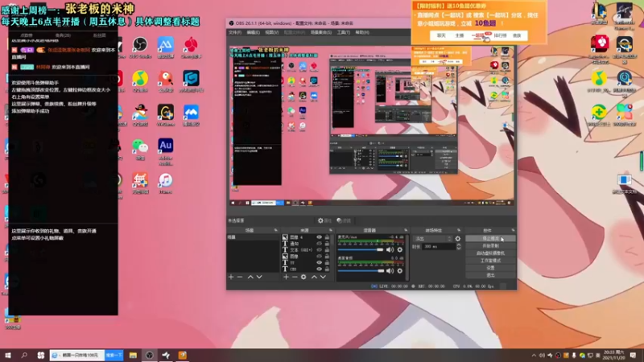The image size is (644, 362).
Task: Click the taskbar search text box
Action: click(77, 355)
